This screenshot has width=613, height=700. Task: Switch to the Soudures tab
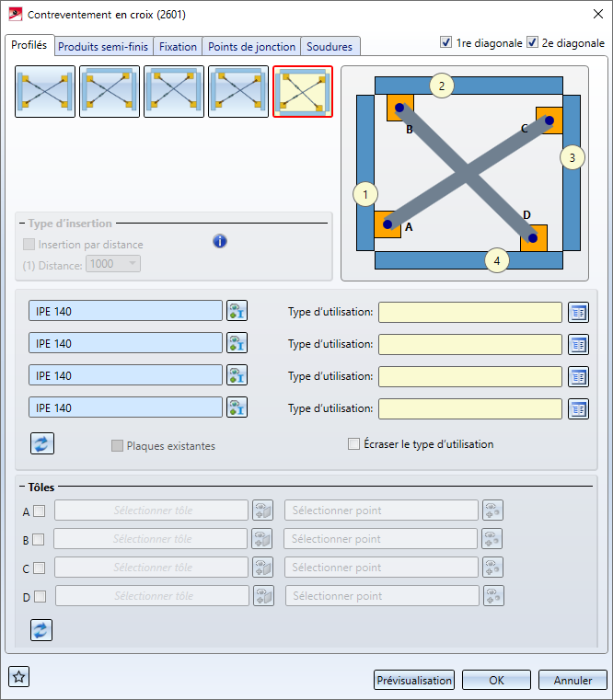(x=330, y=46)
